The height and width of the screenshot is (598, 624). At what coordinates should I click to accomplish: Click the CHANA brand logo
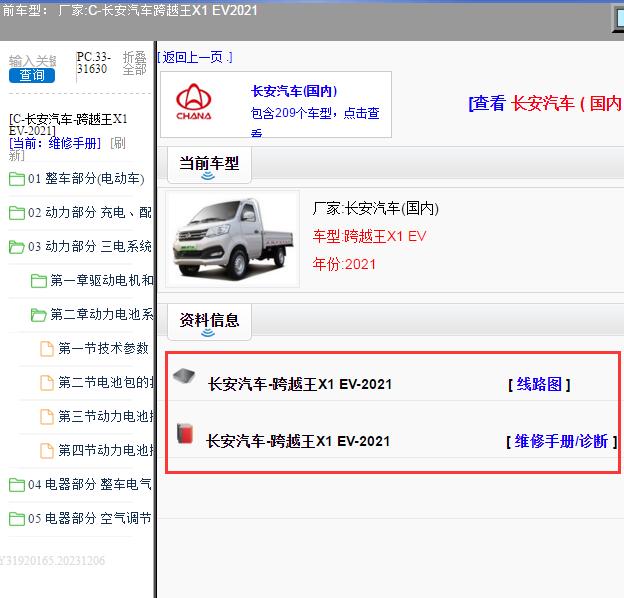(x=194, y=102)
